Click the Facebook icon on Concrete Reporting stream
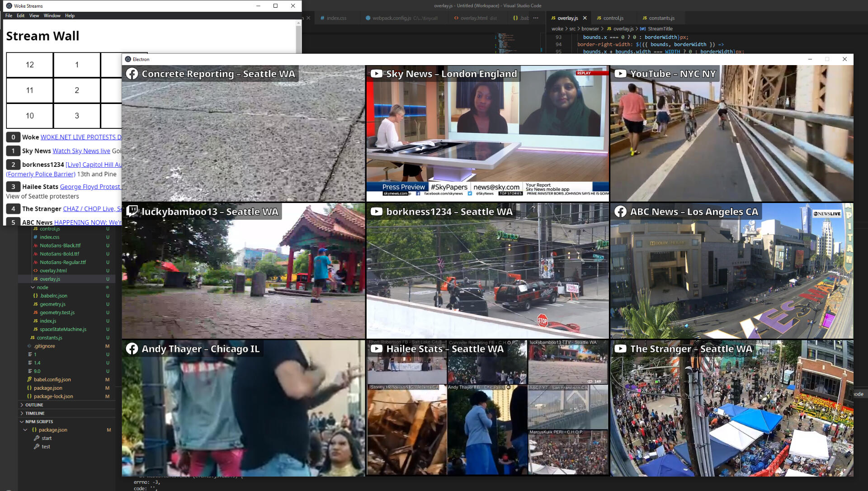Screen dimensions: 868x491 [132, 74]
